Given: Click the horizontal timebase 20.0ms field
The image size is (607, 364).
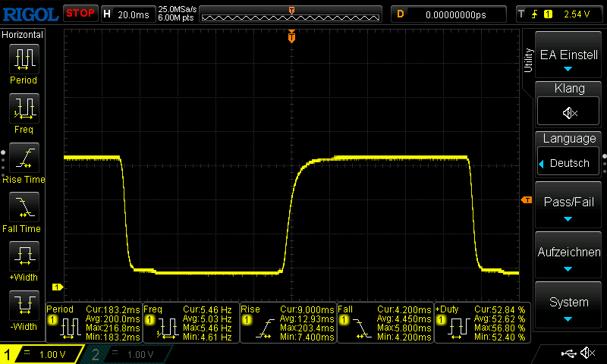Looking at the screenshot, I should click(x=137, y=14).
